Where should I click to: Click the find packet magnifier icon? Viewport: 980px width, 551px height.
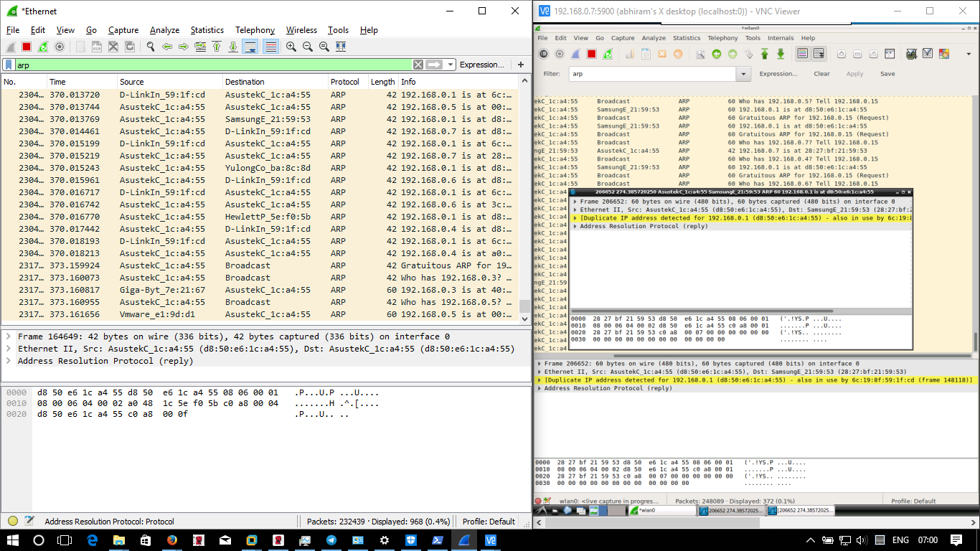[151, 47]
